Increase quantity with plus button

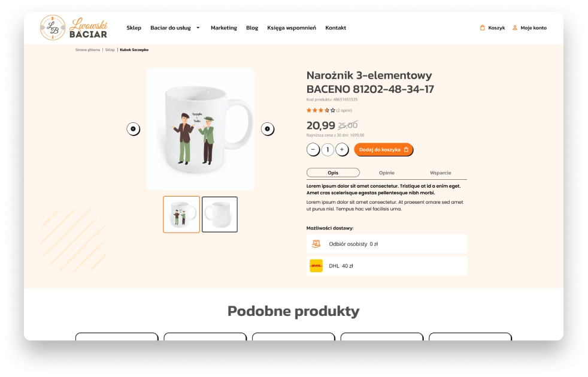pyautogui.click(x=342, y=149)
